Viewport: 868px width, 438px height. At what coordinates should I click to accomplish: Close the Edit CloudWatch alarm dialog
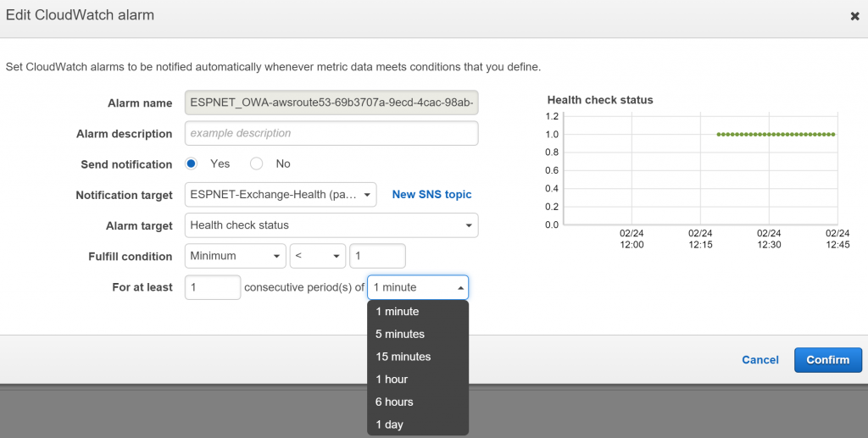[854, 16]
